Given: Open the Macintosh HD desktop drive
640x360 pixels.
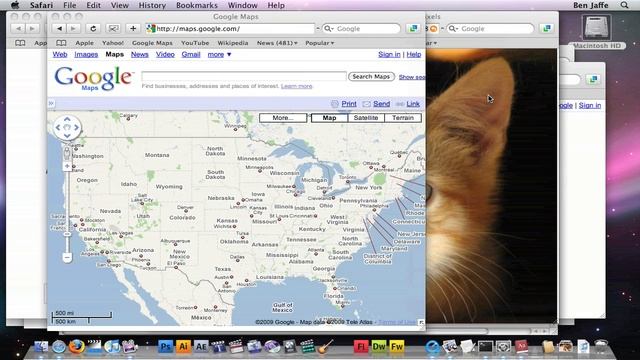Looking at the screenshot, I should point(596,32).
